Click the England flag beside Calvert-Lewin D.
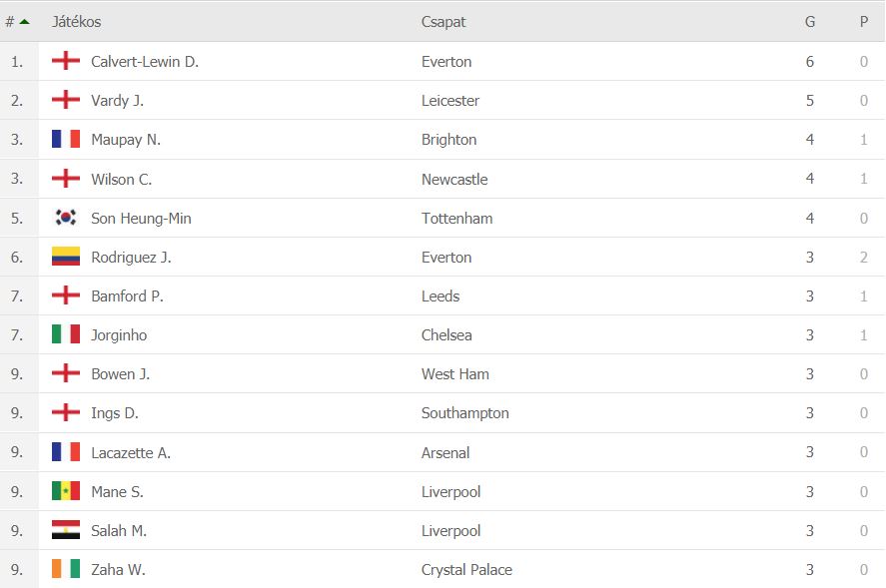 pos(66,61)
